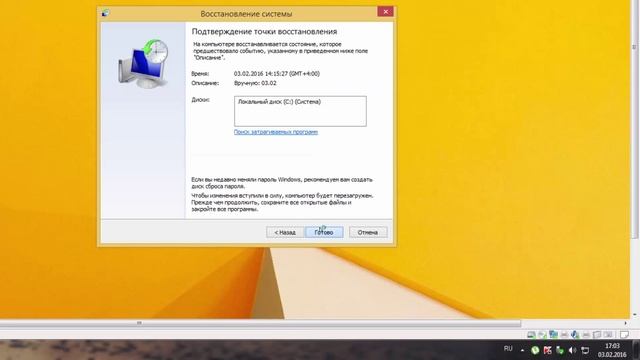Click the Готово button to confirm restore
This screenshot has height=360, width=640.
[324, 232]
